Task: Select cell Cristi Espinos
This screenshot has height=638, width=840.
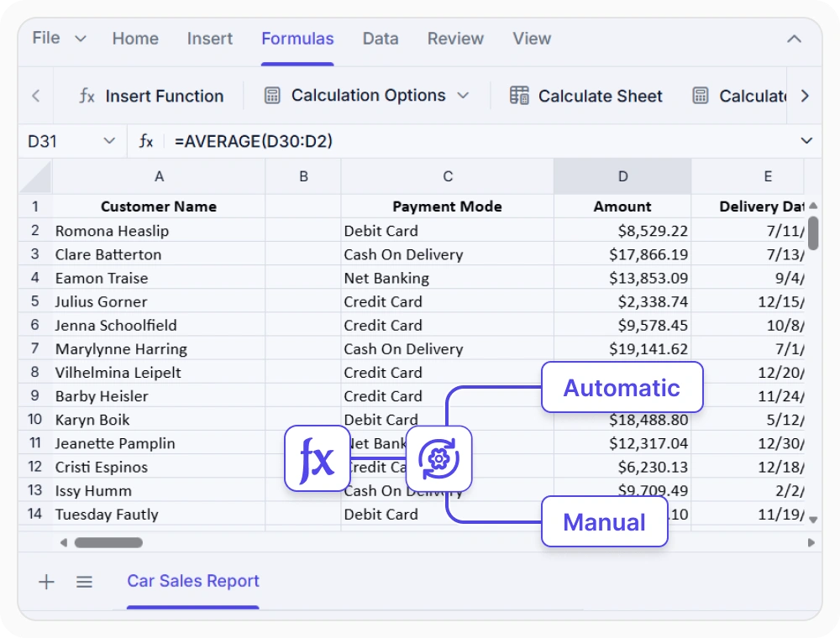Action: 159,467
